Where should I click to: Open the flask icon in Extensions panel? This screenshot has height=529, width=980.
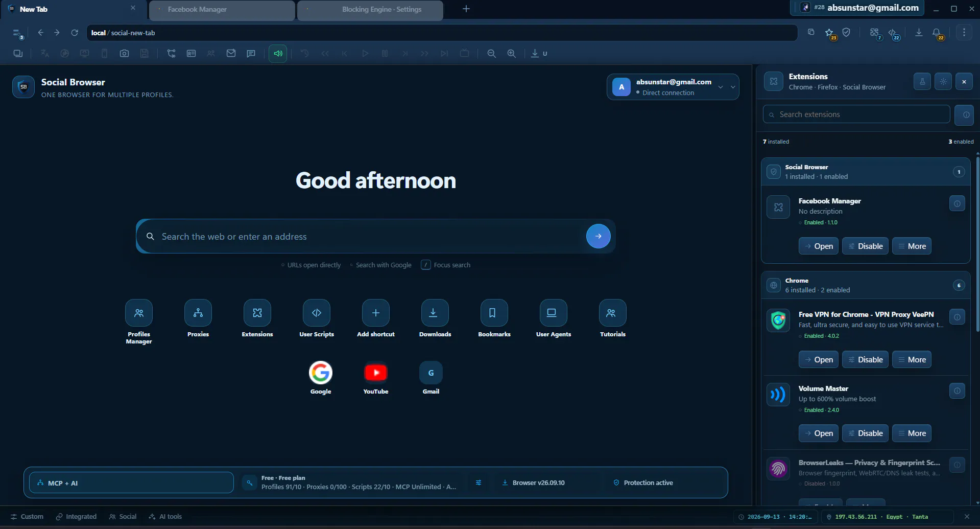coord(922,81)
